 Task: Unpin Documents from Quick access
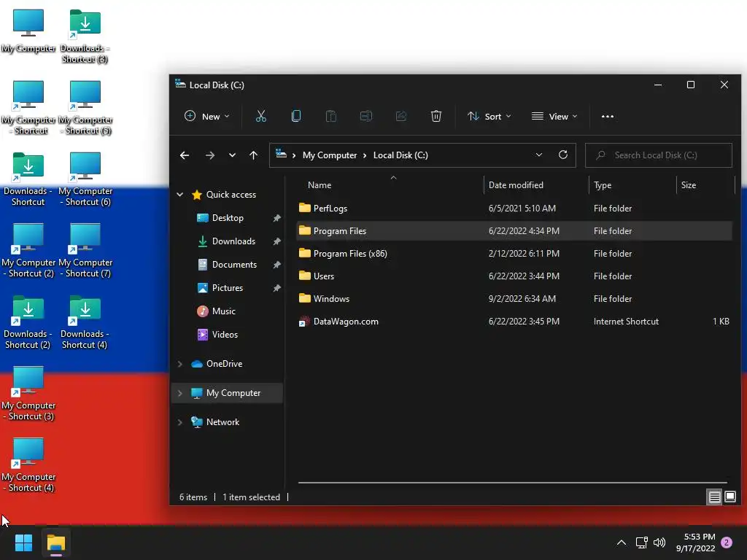coord(276,265)
